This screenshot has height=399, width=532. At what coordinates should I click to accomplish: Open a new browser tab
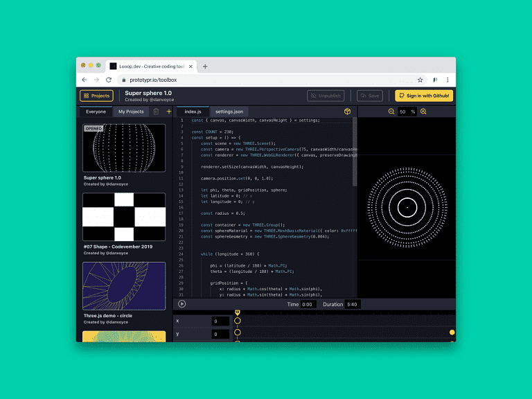pos(205,66)
